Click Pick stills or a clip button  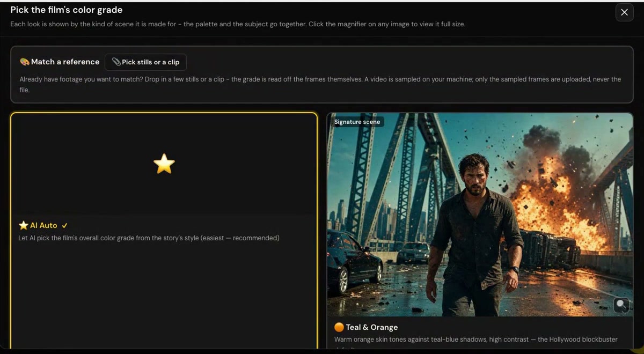145,62
